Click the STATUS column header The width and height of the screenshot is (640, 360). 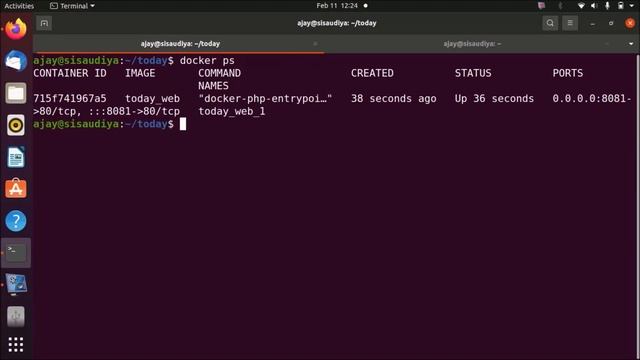pos(473,73)
